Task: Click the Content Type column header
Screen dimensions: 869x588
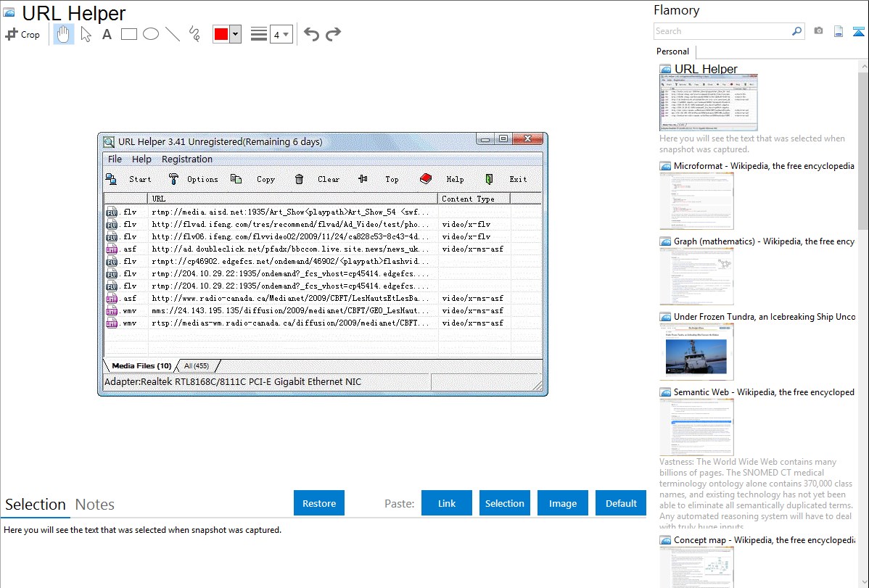Action: (x=474, y=199)
